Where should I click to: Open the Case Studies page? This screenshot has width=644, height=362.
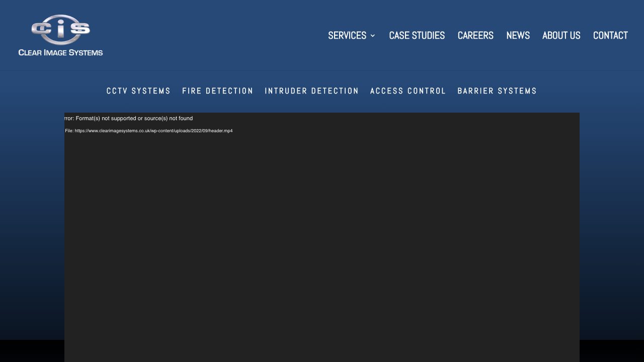click(x=417, y=36)
